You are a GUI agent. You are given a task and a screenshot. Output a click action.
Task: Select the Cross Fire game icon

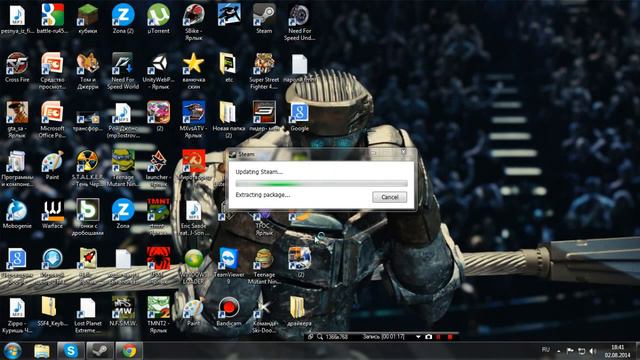click(x=17, y=68)
